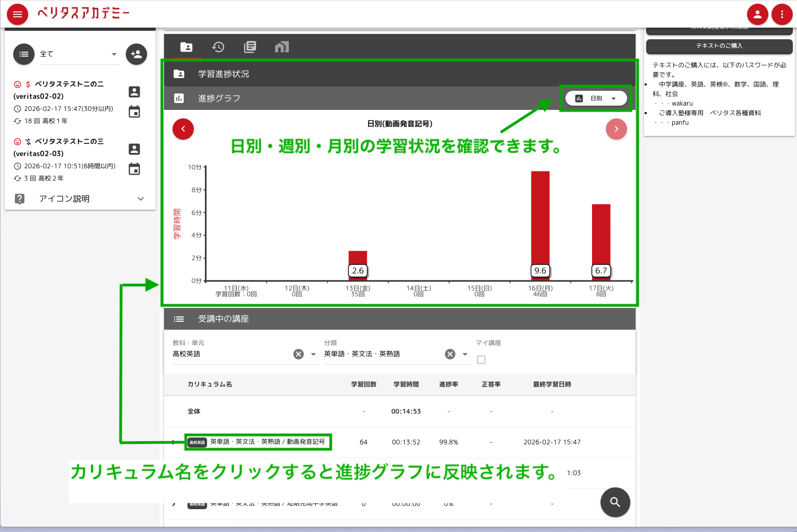This screenshot has height=532, width=797.
Task: Enable the マイ講座 checkbox
Action: click(481, 359)
